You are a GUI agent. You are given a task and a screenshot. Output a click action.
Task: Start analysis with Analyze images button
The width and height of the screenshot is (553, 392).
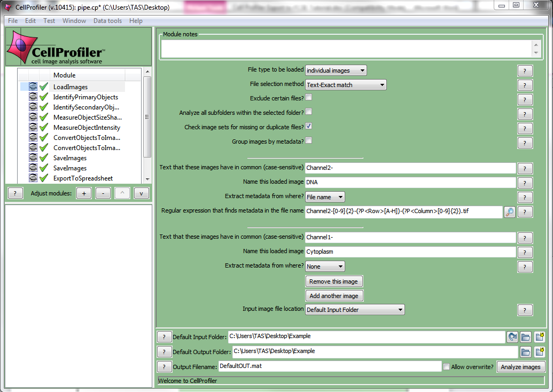click(x=520, y=366)
